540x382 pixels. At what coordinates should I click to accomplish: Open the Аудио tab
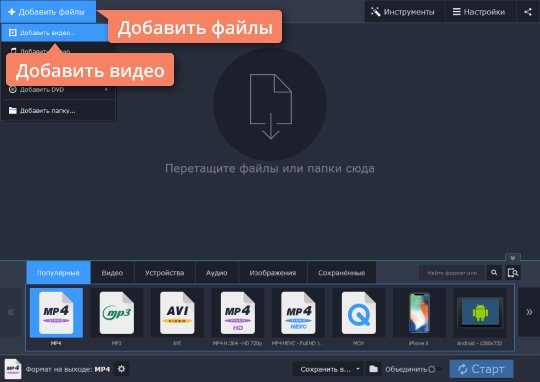(x=217, y=273)
